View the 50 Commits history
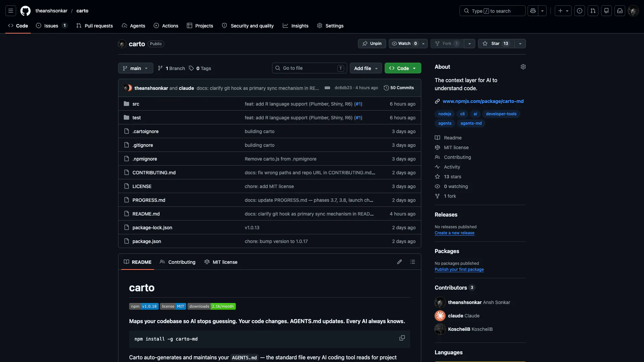This screenshot has height=362, width=644. pos(399,88)
